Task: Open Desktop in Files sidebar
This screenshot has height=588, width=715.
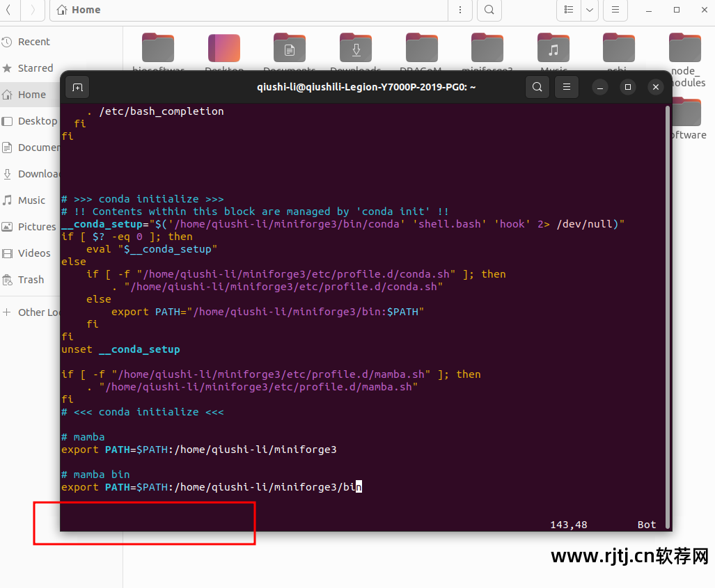Action: point(30,121)
